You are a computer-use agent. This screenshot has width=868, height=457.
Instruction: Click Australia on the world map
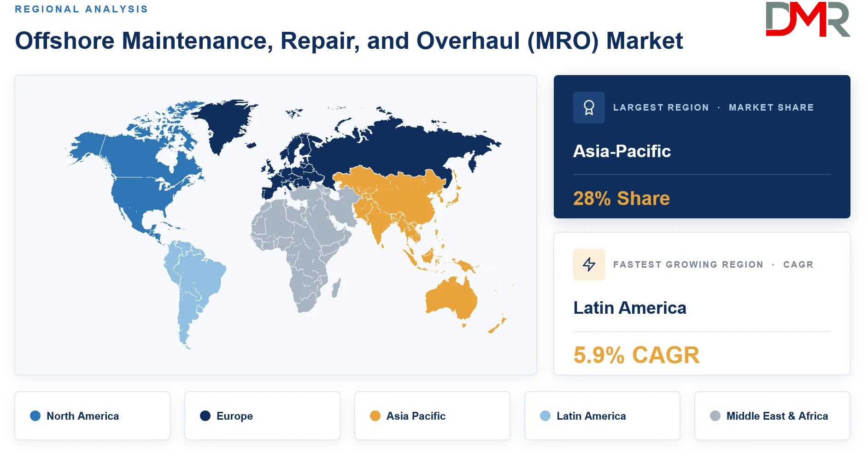pos(452,298)
